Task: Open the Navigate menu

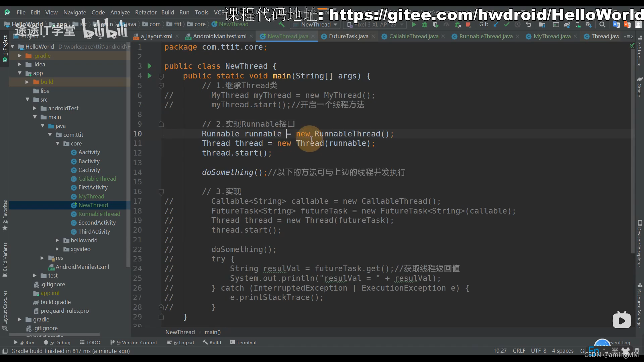Action: (x=75, y=12)
